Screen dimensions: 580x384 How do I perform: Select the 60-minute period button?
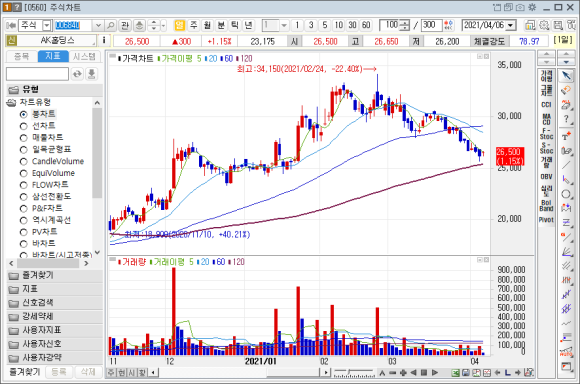coord(366,25)
